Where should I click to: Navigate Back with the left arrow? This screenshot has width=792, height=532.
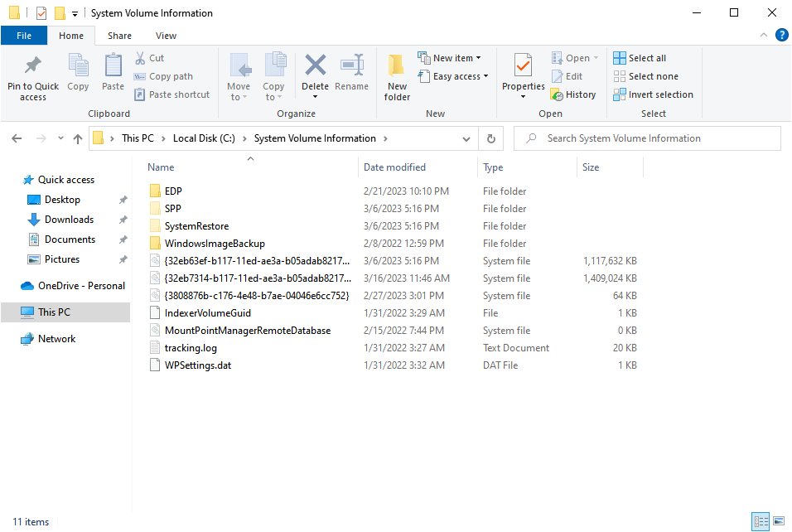[x=17, y=138]
